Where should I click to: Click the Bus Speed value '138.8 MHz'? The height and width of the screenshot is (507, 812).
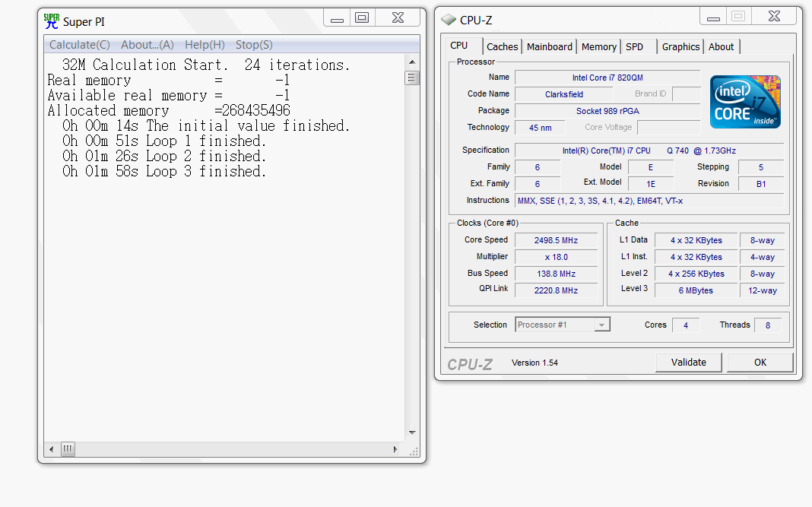click(557, 274)
